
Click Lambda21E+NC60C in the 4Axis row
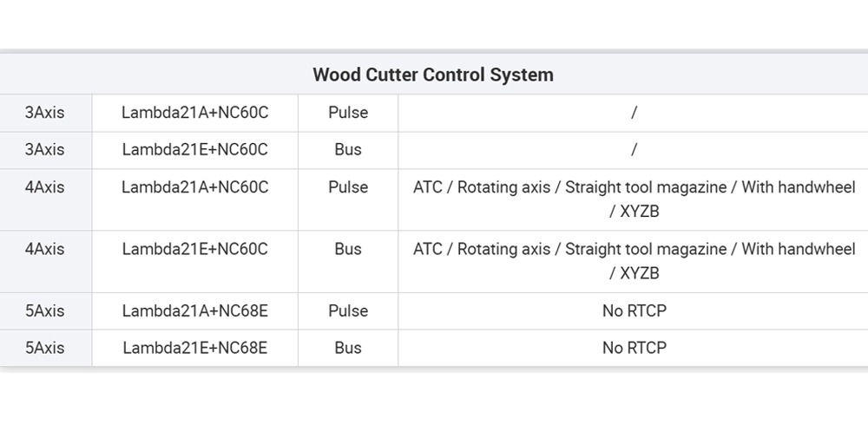[194, 249]
